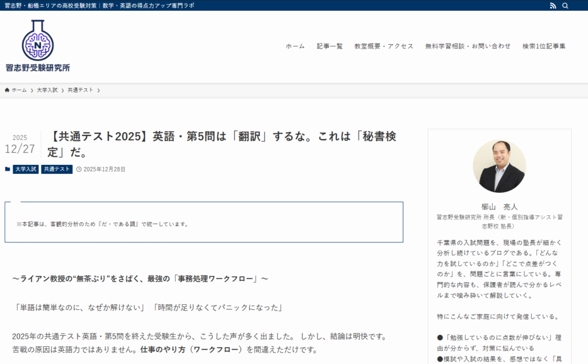Go to 教室概要・アクセス page

(x=384, y=47)
